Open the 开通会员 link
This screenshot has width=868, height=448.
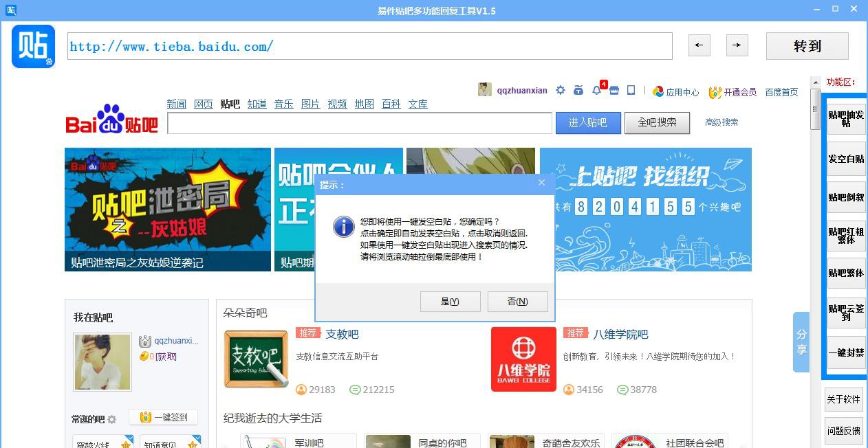pos(740,92)
